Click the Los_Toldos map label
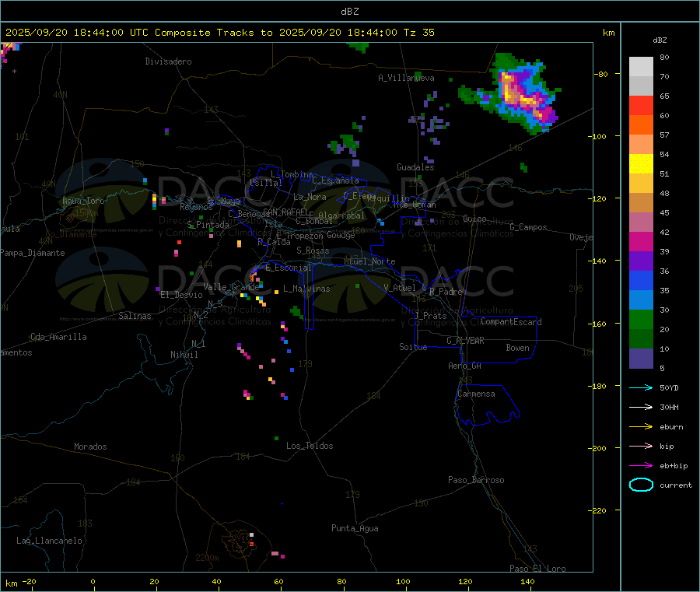The image size is (700, 592). click(310, 446)
